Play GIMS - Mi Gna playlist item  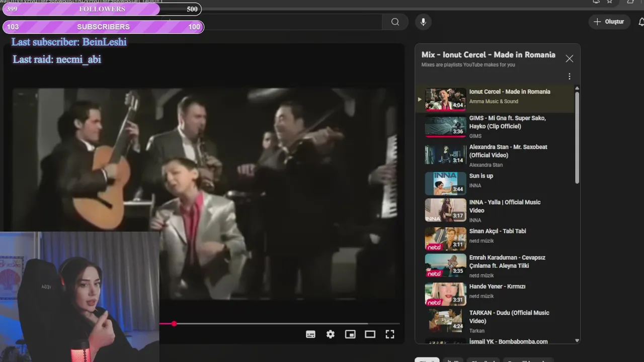[496, 127]
